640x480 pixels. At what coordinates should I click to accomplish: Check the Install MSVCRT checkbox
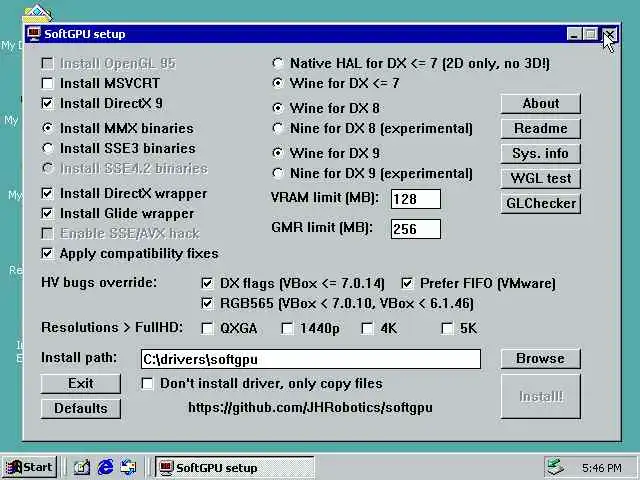tap(48, 83)
